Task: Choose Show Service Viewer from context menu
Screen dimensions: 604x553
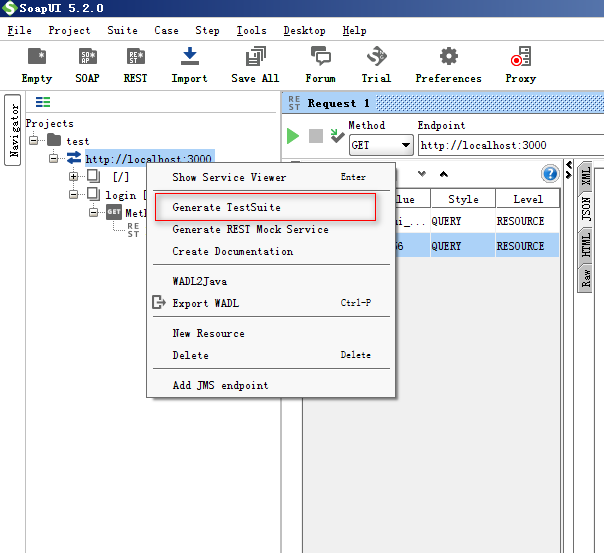Action: [x=271, y=177]
